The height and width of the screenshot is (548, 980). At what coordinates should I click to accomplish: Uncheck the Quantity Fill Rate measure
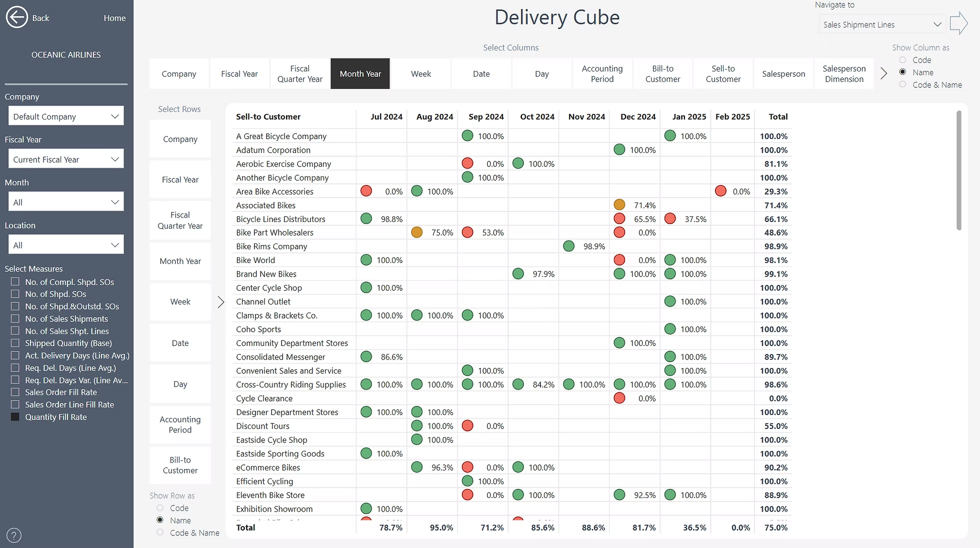(x=15, y=416)
